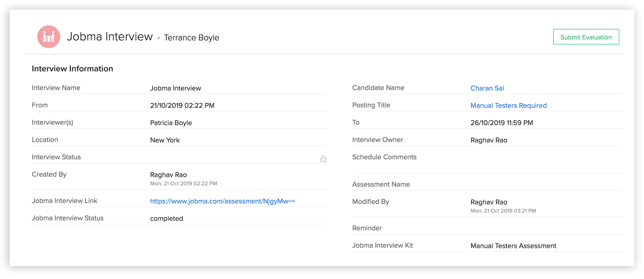Select the To date 26/10/2019 11:59 PM
The width and height of the screenshot is (644, 279).
(502, 123)
